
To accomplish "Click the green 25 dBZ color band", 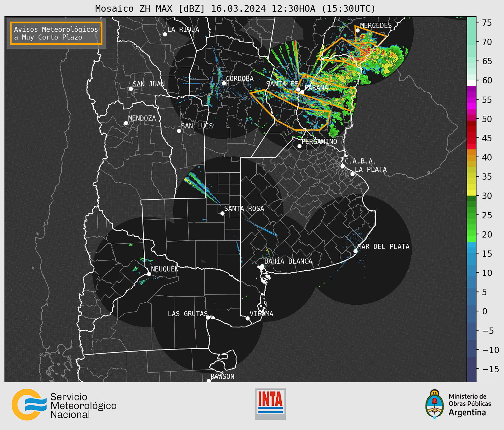I will (x=471, y=215).
